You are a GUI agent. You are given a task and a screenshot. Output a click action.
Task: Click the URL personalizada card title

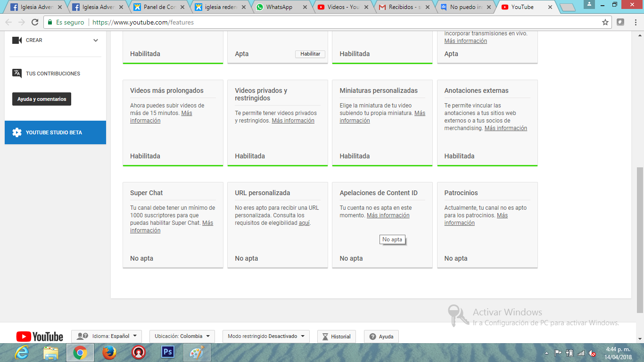pos(263,193)
